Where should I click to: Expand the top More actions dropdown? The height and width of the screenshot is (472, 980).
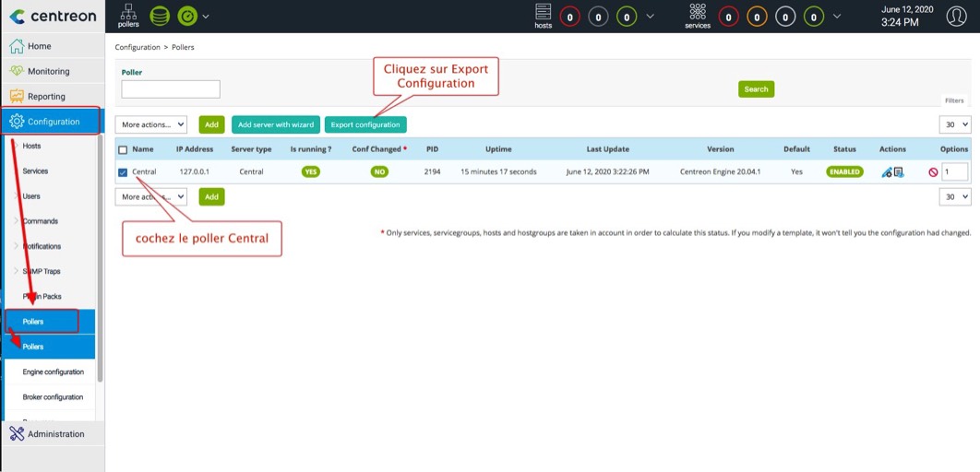point(151,124)
